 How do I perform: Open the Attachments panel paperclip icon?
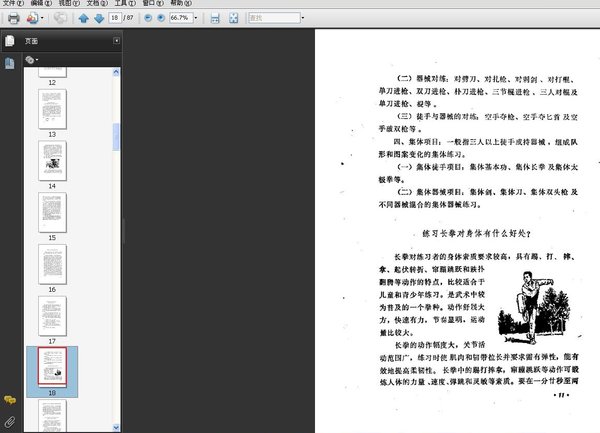click(10, 422)
